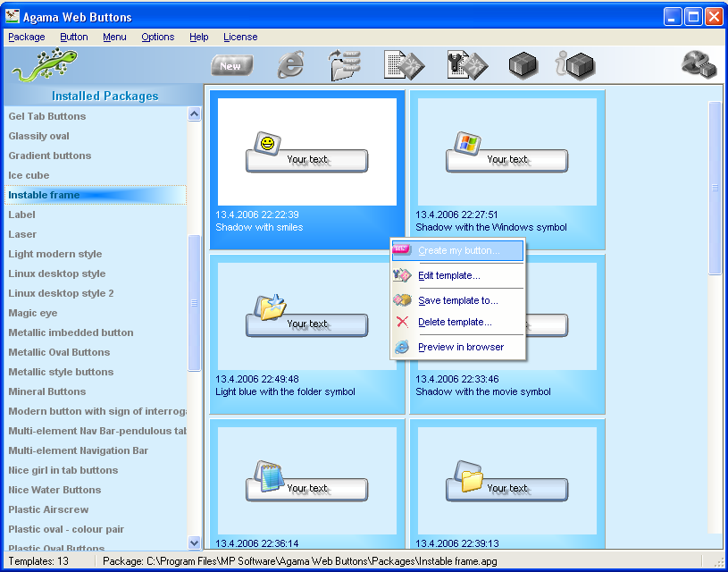Choose 'Save template to...' menu entry

(x=457, y=300)
